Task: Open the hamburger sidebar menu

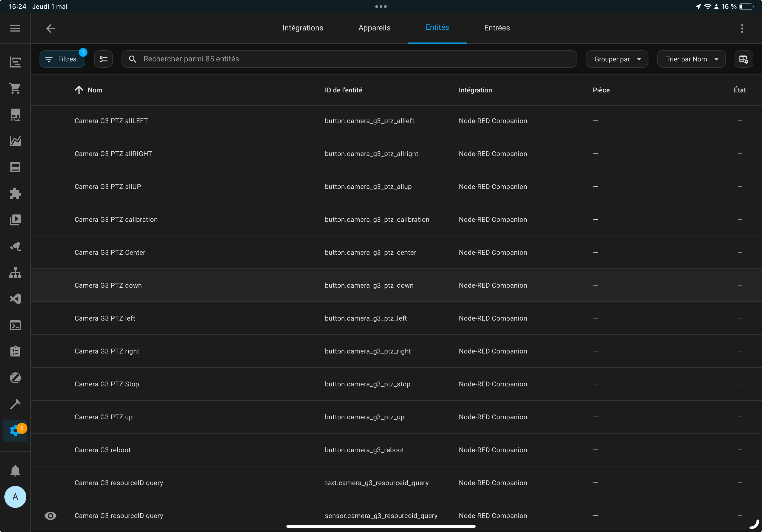Action: [15, 28]
